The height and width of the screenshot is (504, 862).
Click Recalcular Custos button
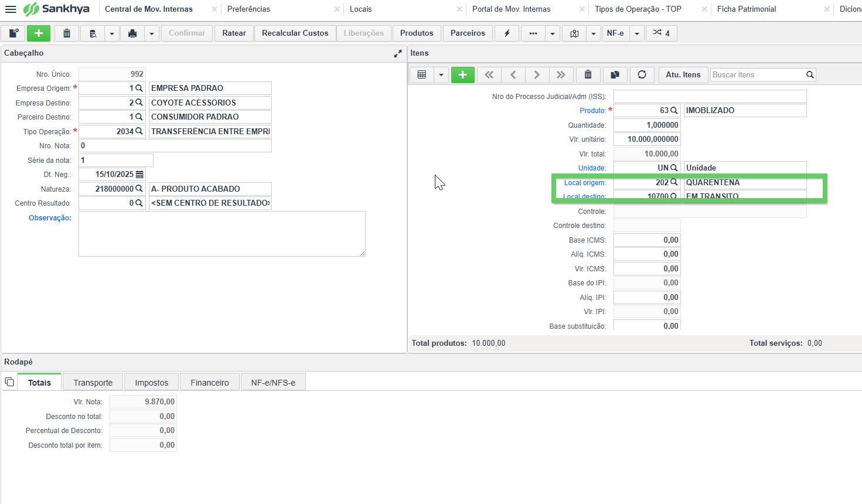coord(295,33)
